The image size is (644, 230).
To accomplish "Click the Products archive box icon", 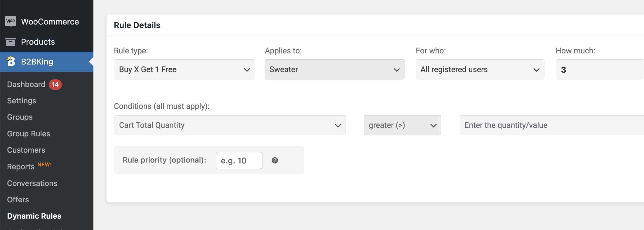I will [11, 42].
